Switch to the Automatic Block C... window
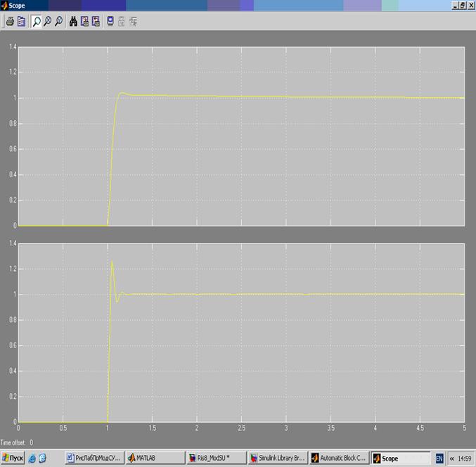The image size is (476, 467). pyautogui.click(x=339, y=458)
